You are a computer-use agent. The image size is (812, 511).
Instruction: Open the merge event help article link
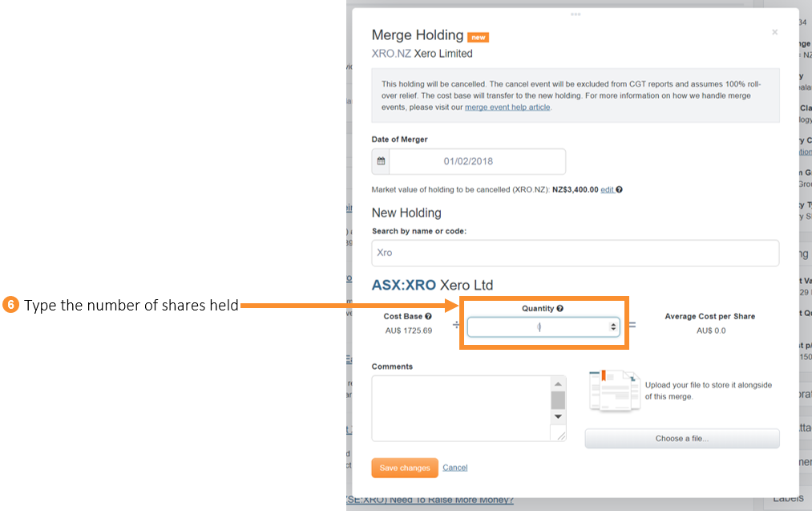(507, 107)
